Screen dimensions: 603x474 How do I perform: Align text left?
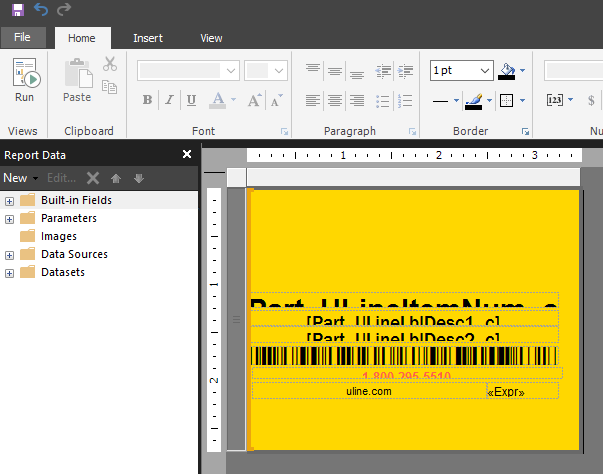click(x=313, y=101)
